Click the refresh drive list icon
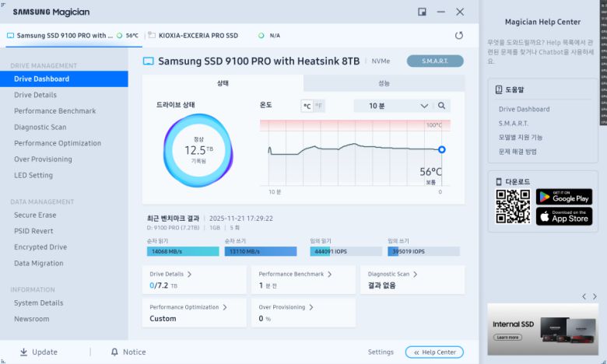The image size is (607, 364). 458,36
